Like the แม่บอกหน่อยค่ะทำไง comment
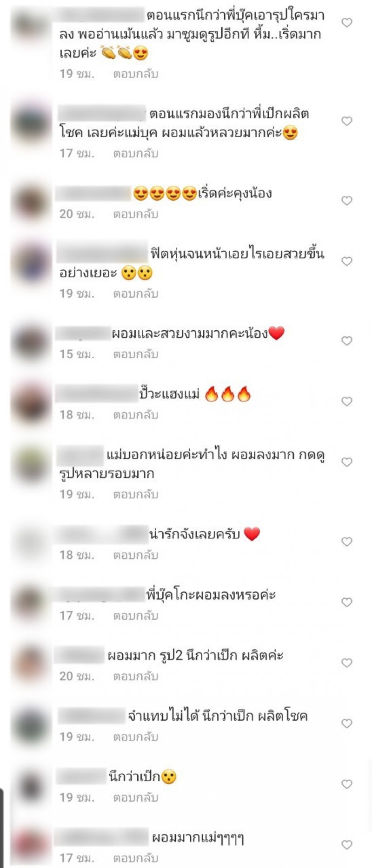372x868 pixels. (x=347, y=462)
